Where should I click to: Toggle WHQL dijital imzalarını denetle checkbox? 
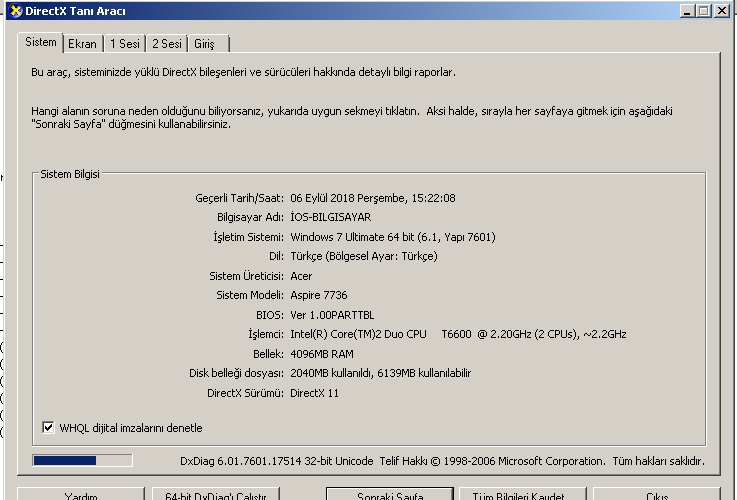[48, 428]
